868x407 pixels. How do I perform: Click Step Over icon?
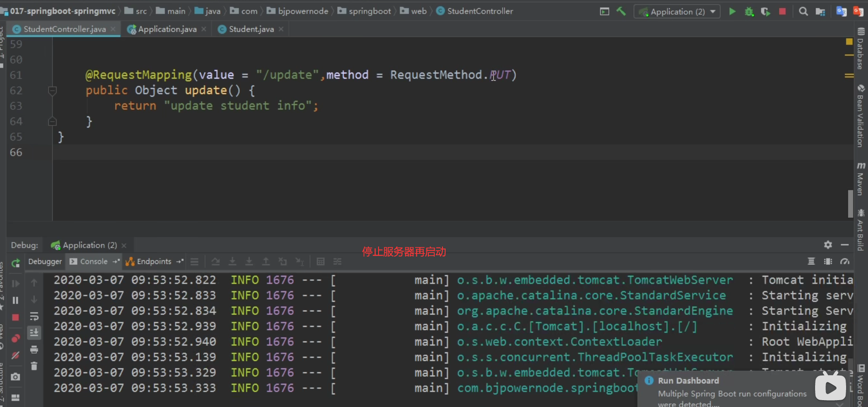pos(215,262)
